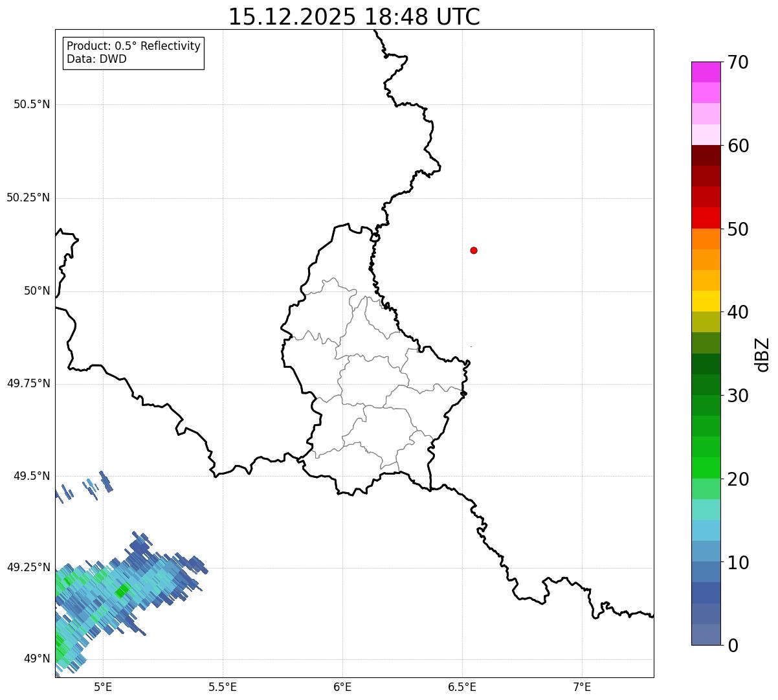Click the bright red colorbar segment above 50
Screen dimensions: 778x700
coord(706,218)
